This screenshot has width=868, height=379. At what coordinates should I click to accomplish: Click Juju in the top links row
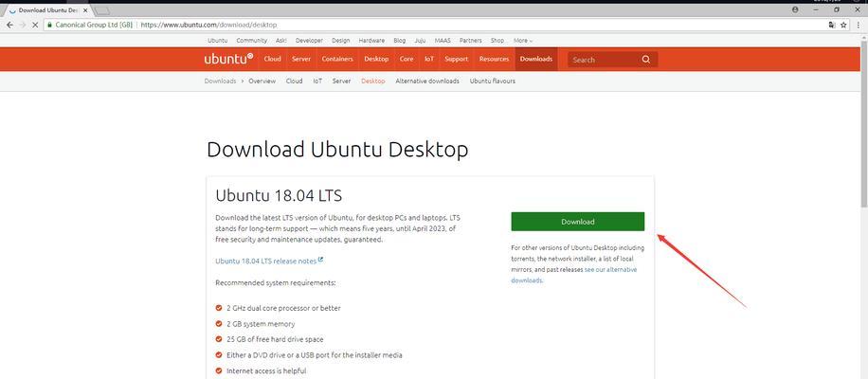coord(420,41)
